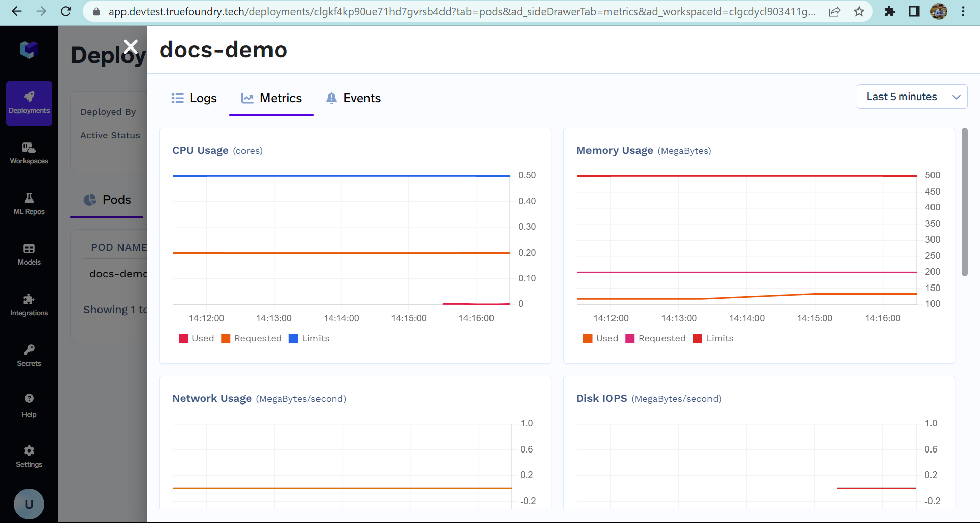This screenshot has width=980, height=523.
Task: Open the Secrets sidebar section
Action: pos(29,355)
